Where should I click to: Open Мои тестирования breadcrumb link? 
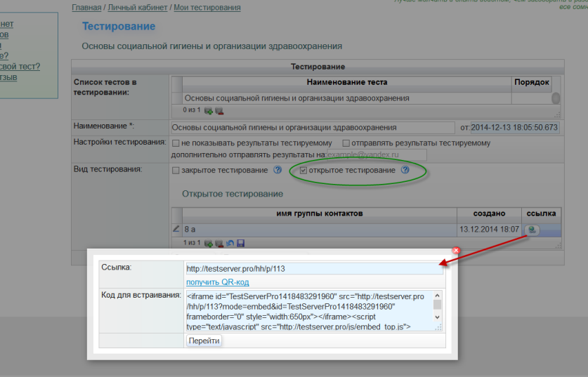(207, 8)
